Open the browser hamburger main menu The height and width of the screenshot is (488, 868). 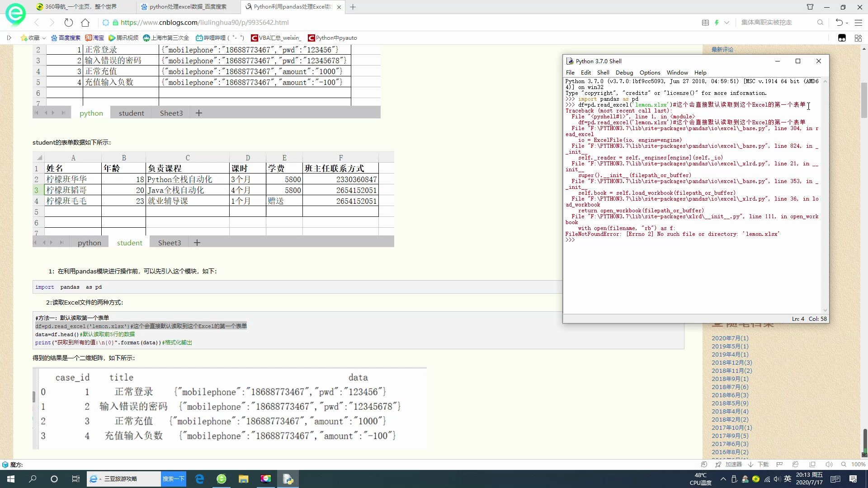[859, 23]
